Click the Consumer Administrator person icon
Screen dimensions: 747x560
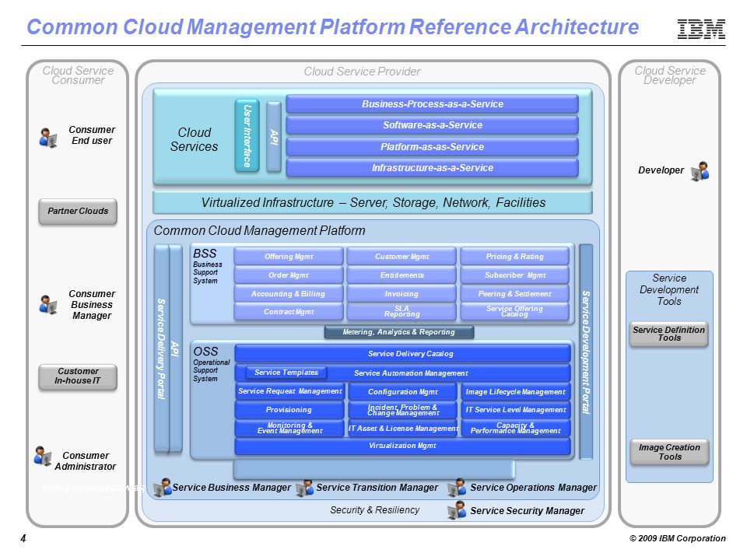[x=43, y=457]
